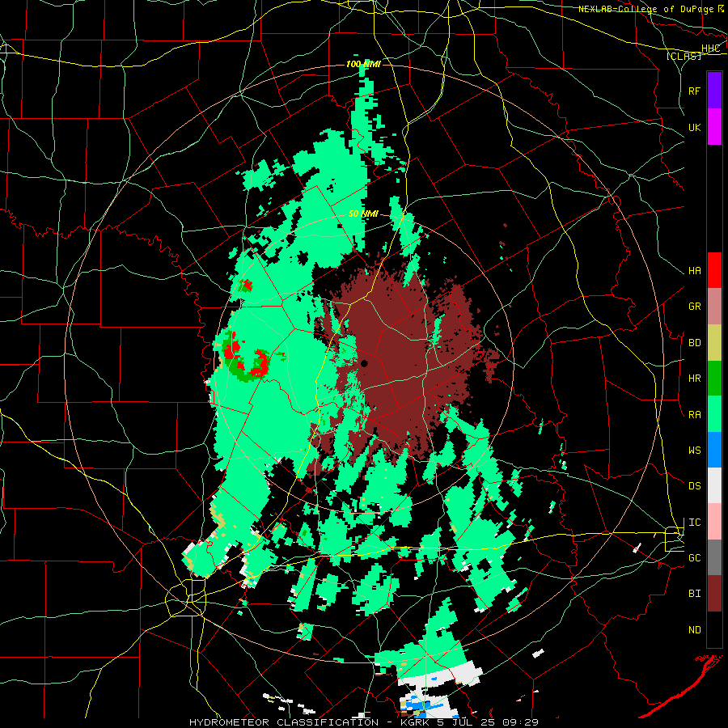The image size is (728, 728).
Task: Click the DS legend label
Action: click(x=694, y=486)
